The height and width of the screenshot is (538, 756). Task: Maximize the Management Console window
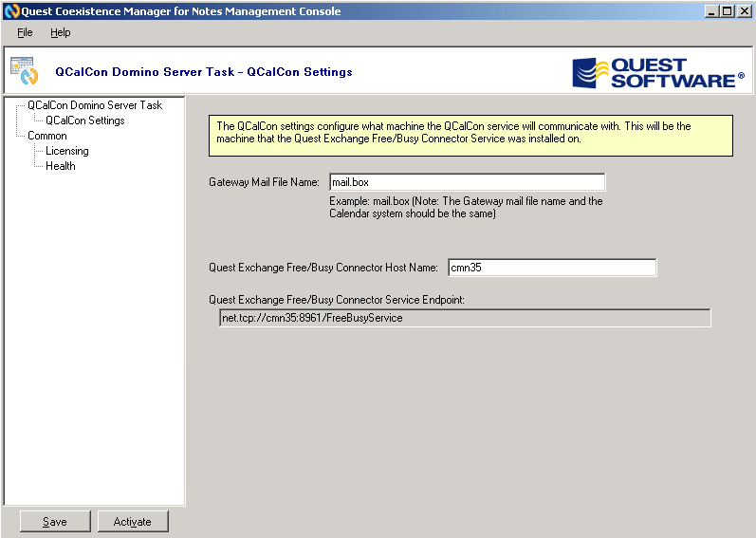pos(728,10)
